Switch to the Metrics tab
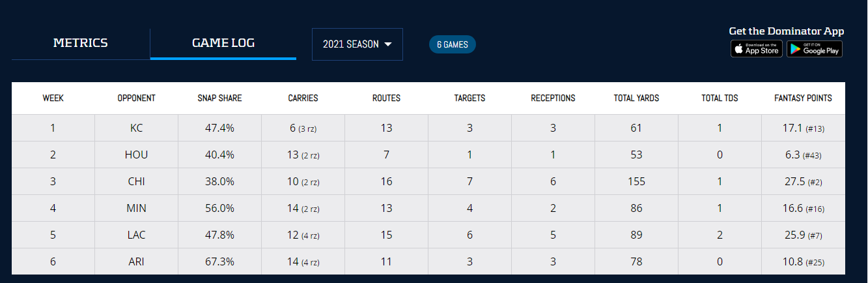The height and width of the screenshot is (283, 868). pos(81,44)
